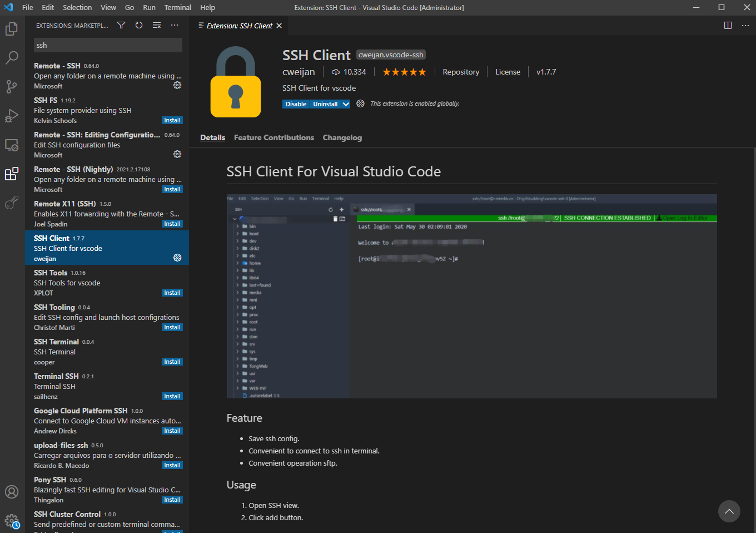Click the SSH Client screenshot preview image
The image size is (756, 533).
tap(471, 296)
